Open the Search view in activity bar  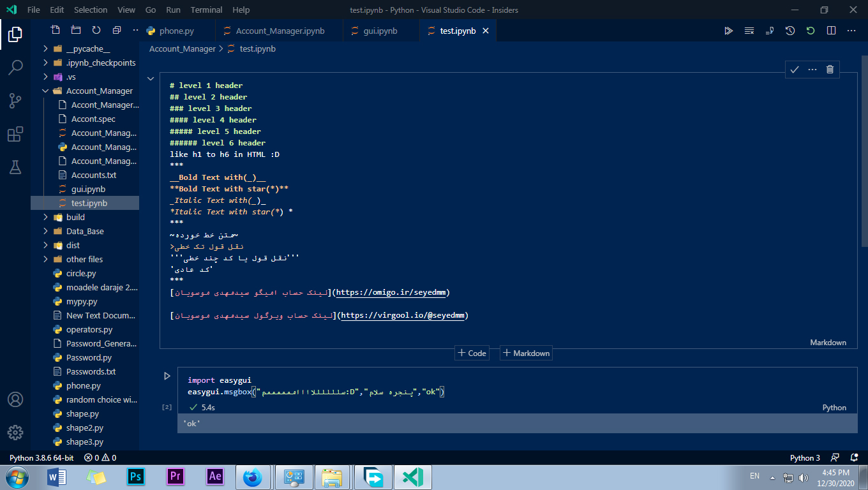coord(15,67)
